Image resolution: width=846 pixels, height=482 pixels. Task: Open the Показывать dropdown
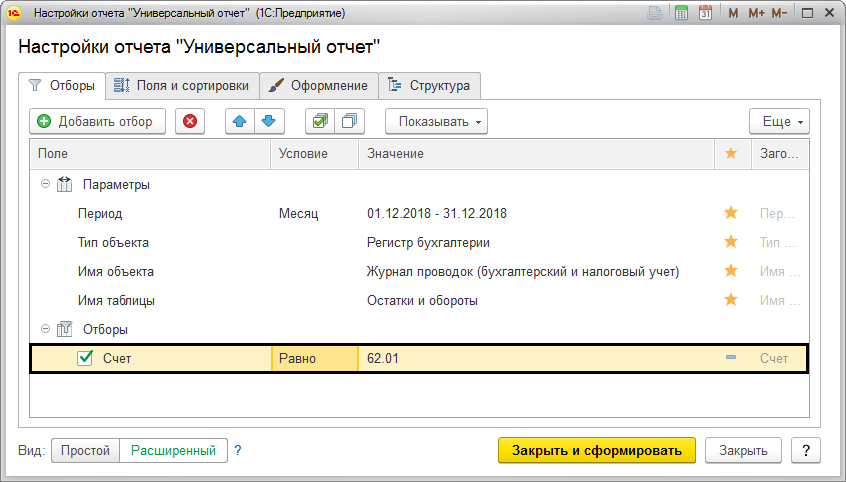click(436, 121)
